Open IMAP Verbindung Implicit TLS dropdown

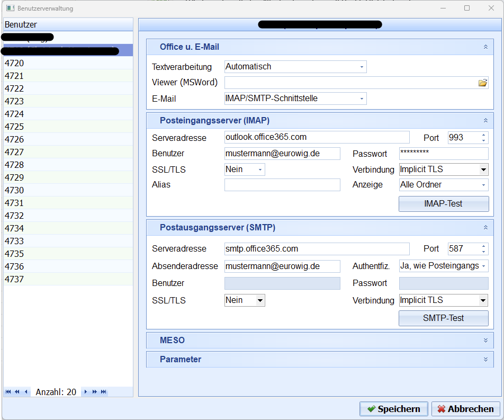[x=483, y=170]
